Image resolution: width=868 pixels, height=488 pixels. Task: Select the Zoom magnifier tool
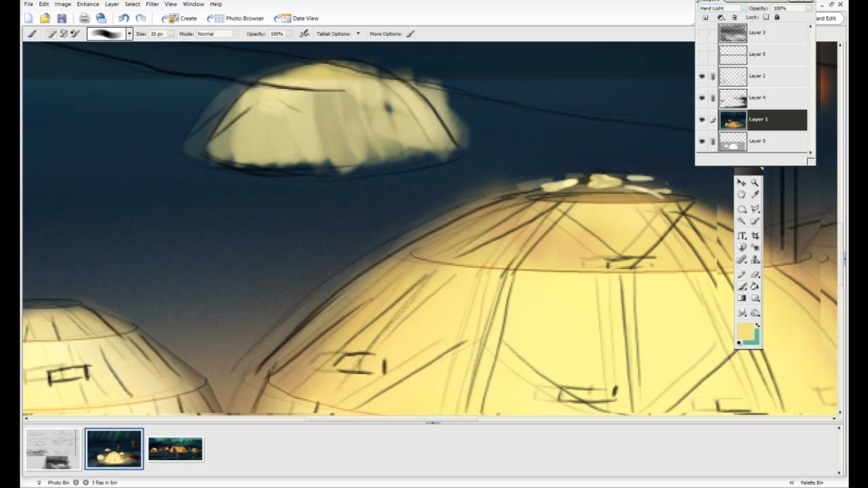pyautogui.click(x=755, y=182)
